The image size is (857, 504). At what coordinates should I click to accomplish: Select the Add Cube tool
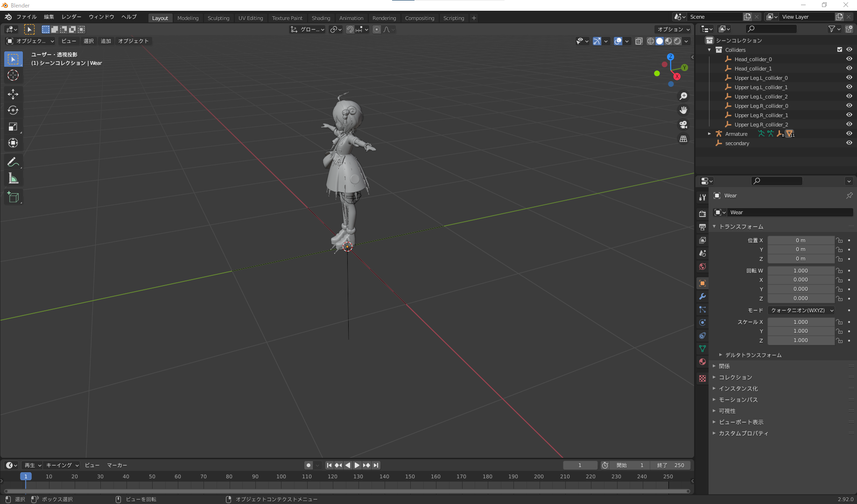(13, 197)
